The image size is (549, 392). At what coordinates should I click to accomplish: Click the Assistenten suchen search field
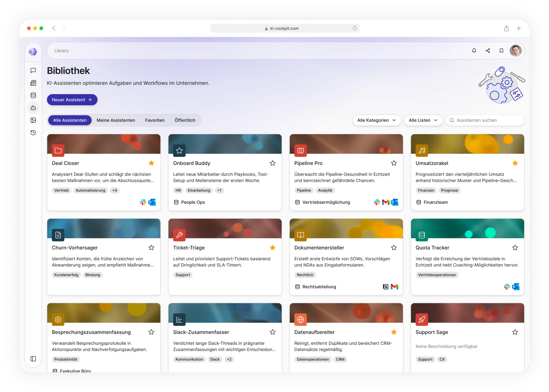(485, 120)
